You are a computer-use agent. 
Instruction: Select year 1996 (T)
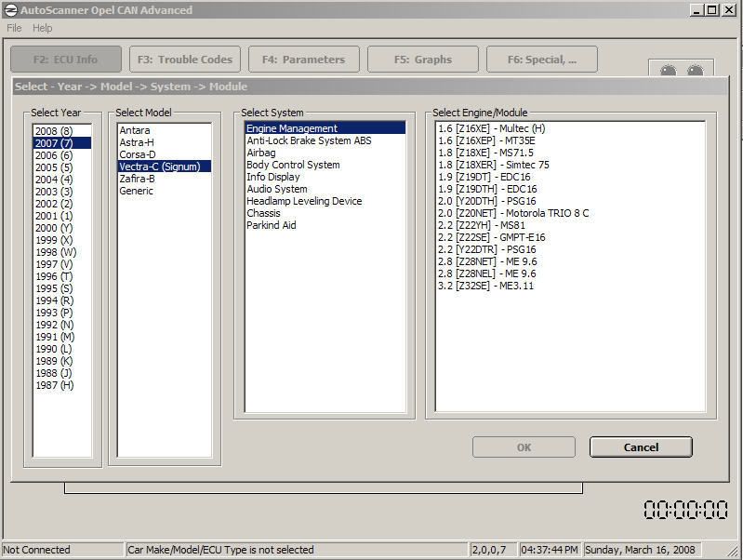point(62,276)
